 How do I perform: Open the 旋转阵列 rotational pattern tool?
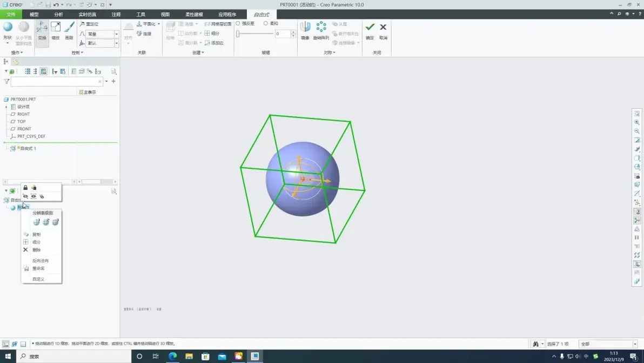(321, 31)
